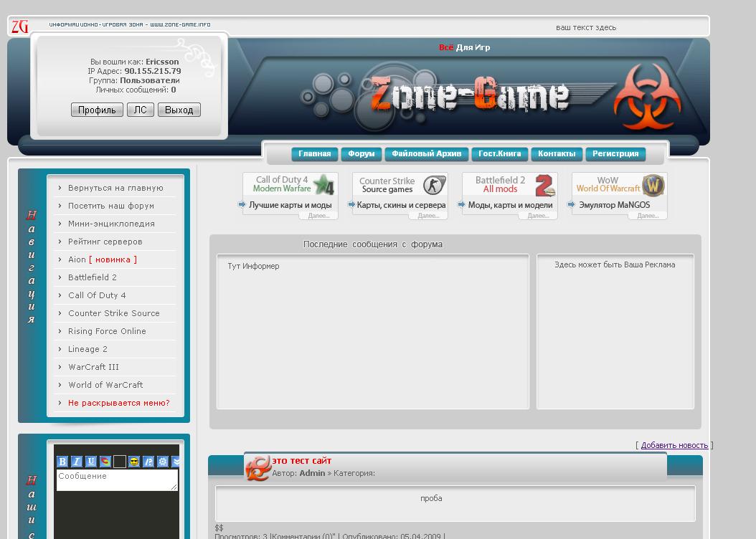
Task: Open the Контакты menu tab
Action: (x=557, y=153)
